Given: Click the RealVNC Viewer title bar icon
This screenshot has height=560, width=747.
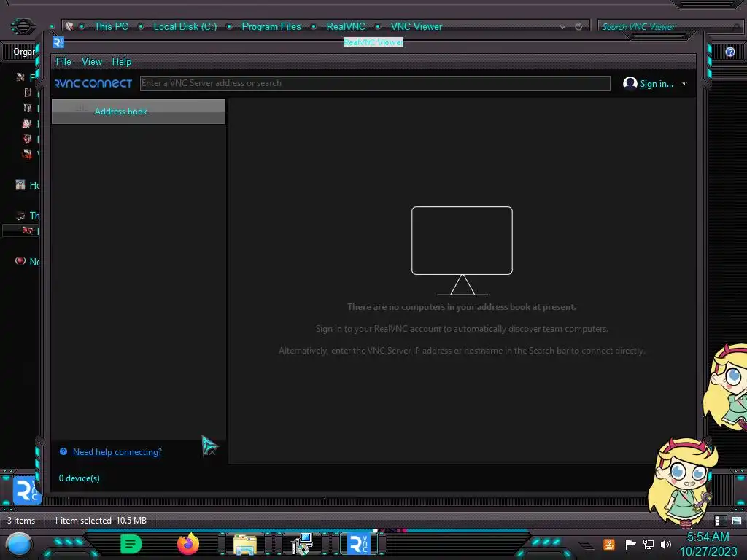Looking at the screenshot, I should [x=58, y=42].
